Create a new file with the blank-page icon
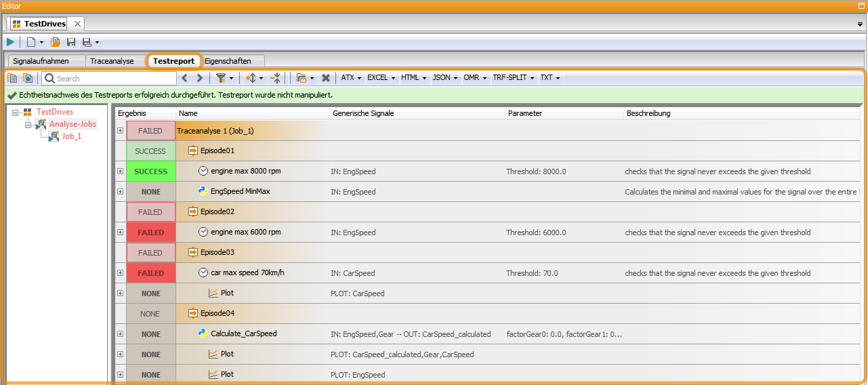Image resolution: width=868 pixels, height=385 pixels. [x=30, y=42]
